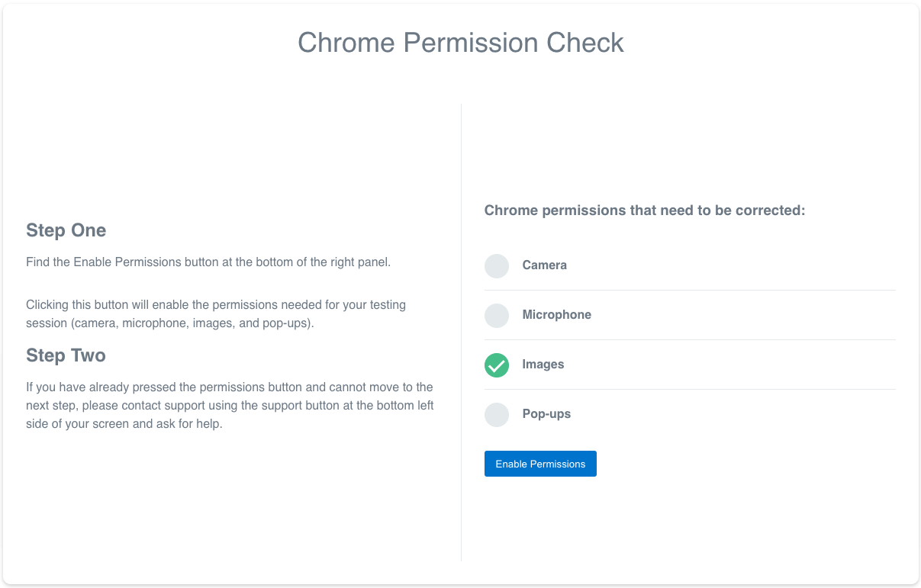Select the Images permission label
This screenshot has width=921, height=588.
(543, 365)
